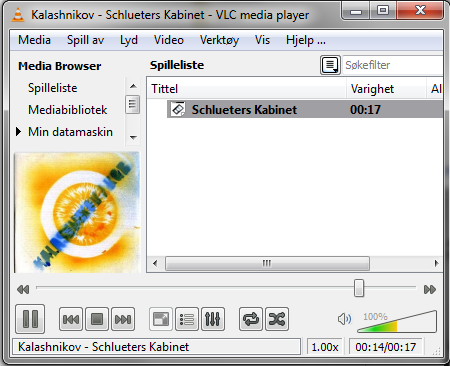Adjust the volume slider at 100%
450x366 pixels.
[x=397, y=322]
